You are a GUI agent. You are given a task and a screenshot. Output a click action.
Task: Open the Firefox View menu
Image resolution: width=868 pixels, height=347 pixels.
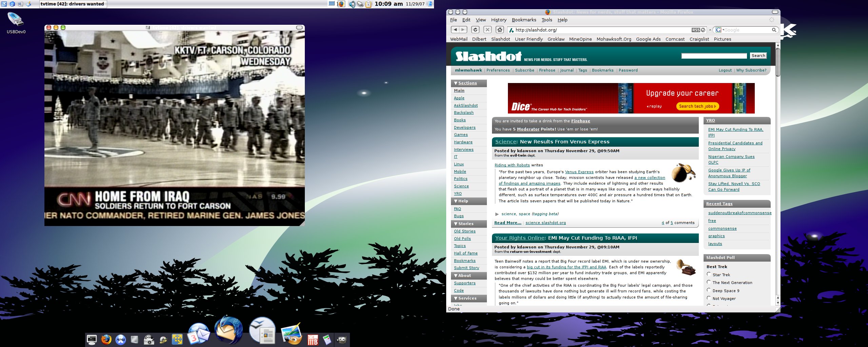coord(480,20)
